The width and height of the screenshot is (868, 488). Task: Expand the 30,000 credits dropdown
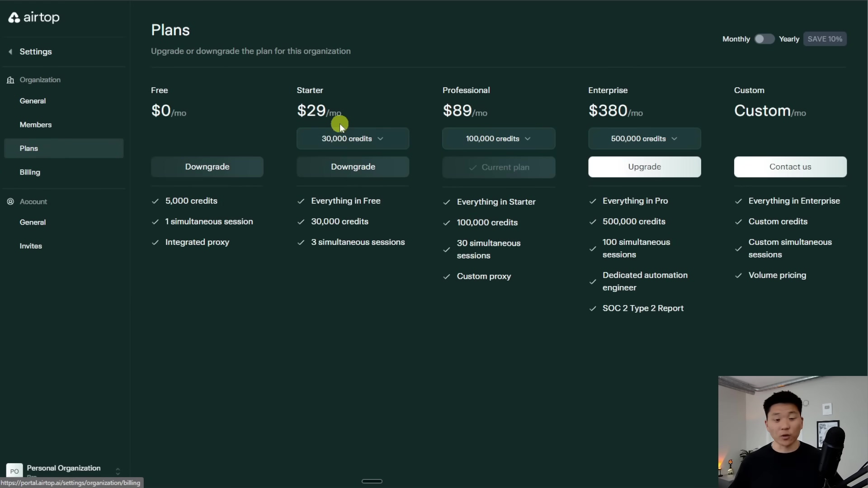(353, 139)
